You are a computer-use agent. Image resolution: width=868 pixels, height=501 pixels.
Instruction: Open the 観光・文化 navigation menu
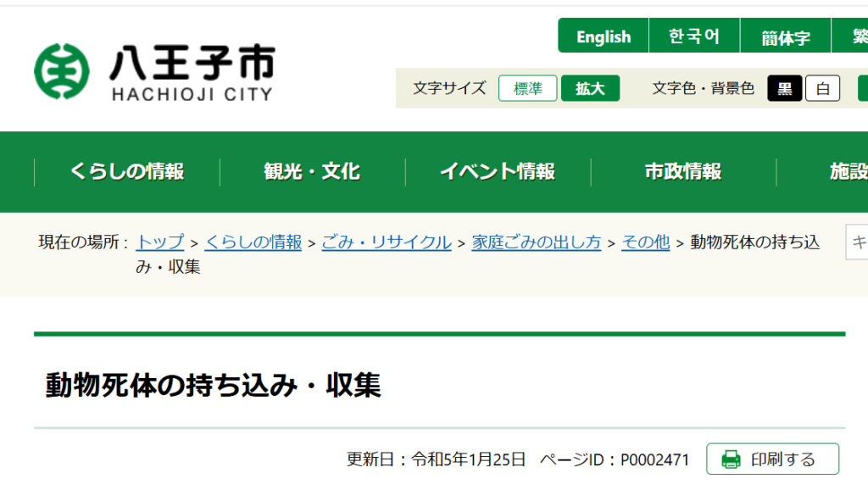[x=312, y=172]
